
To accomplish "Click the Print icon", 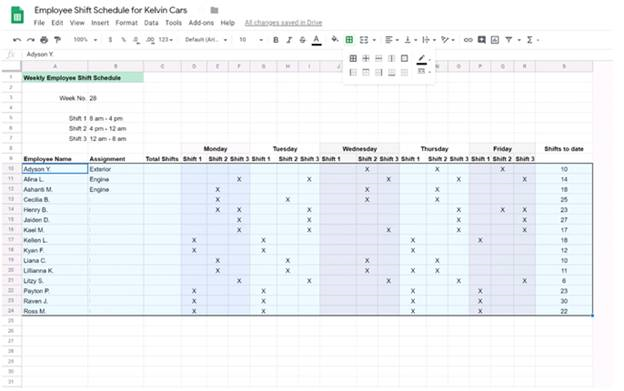I will pos(44,40).
